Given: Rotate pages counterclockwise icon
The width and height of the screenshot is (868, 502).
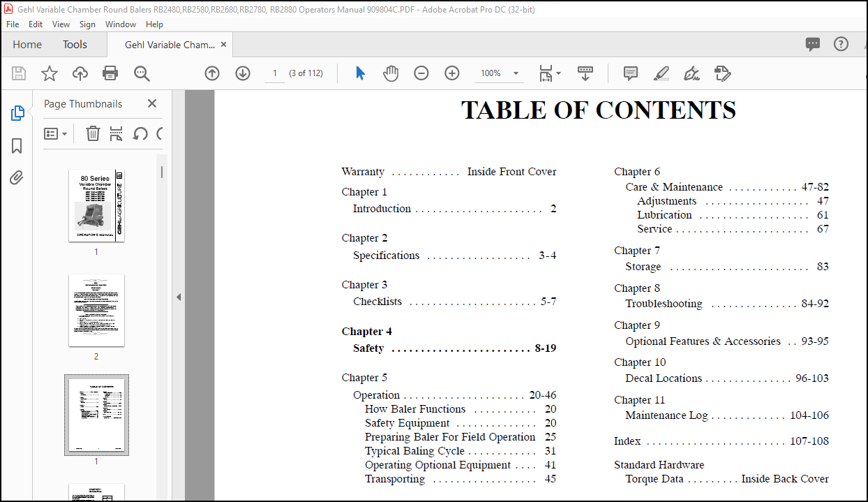Looking at the screenshot, I should (140, 133).
